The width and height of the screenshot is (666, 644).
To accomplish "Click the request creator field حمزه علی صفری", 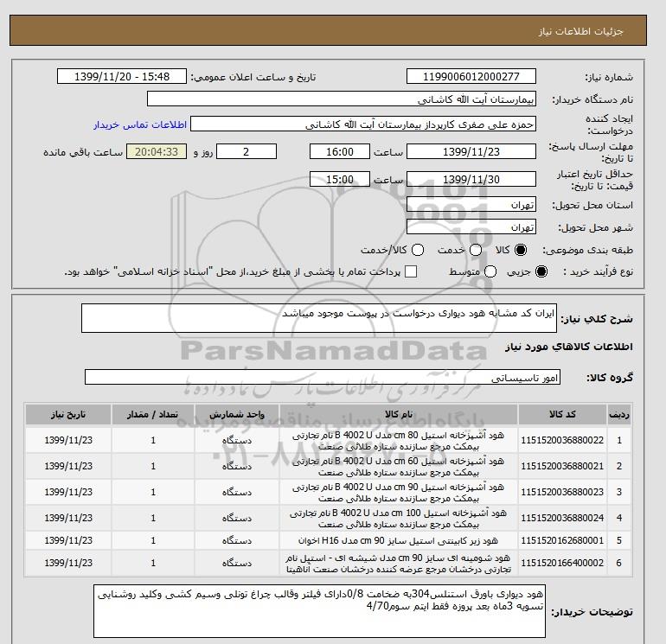I will [x=363, y=124].
